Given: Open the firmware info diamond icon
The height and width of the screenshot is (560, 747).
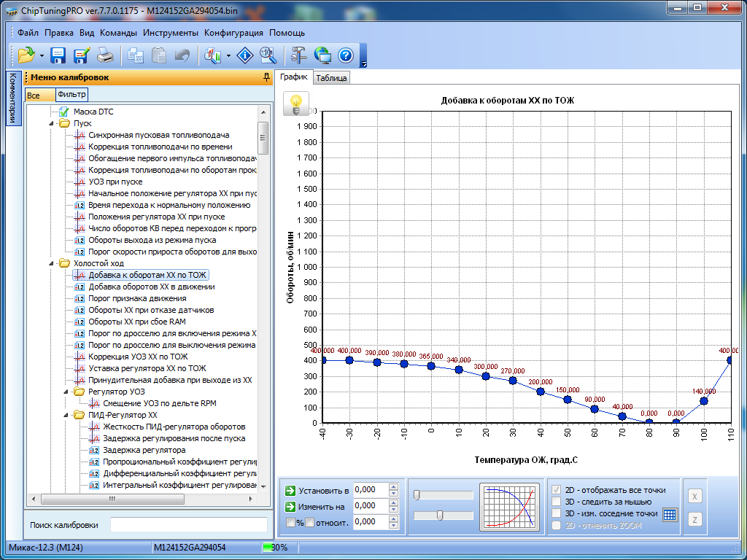Looking at the screenshot, I should [x=246, y=55].
